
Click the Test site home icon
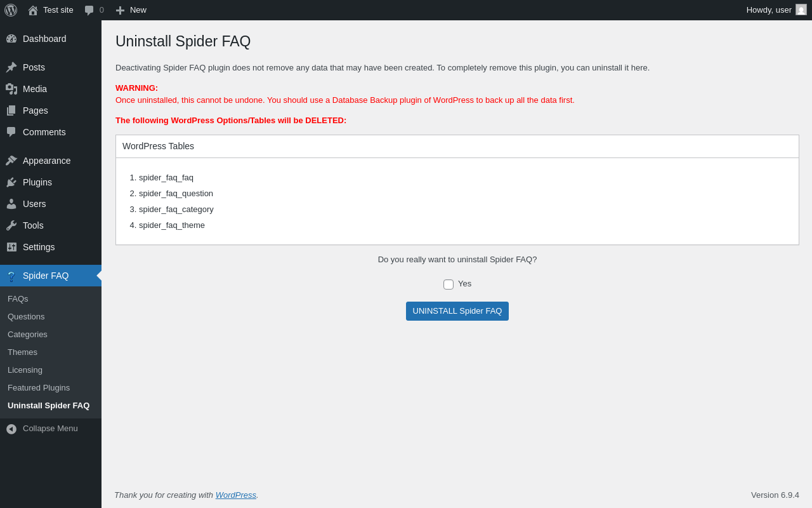(x=33, y=10)
